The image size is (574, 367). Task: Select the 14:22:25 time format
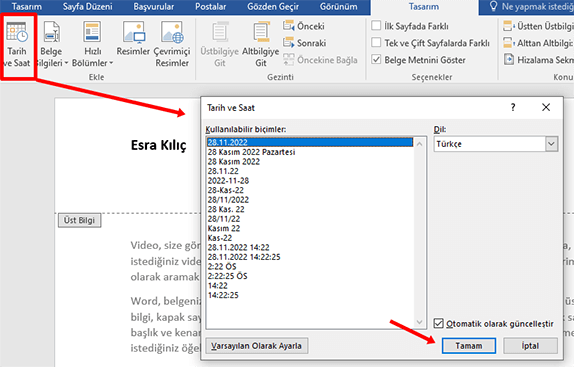[310, 295]
